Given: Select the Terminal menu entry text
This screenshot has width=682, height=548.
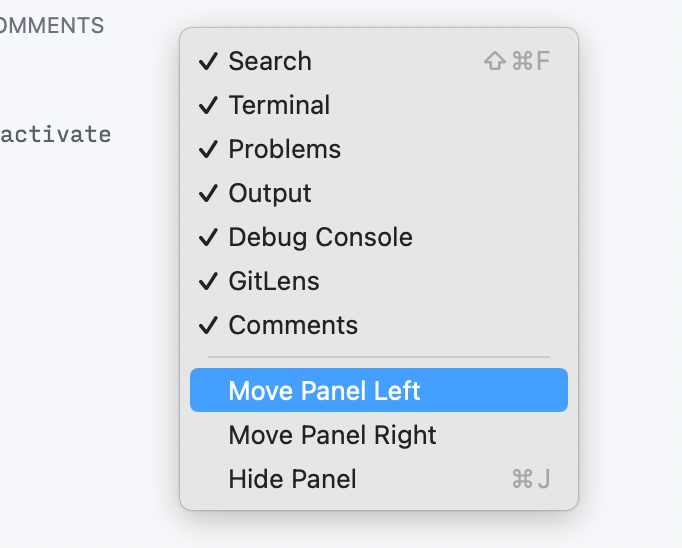Looking at the screenshot, I should 279,106.
